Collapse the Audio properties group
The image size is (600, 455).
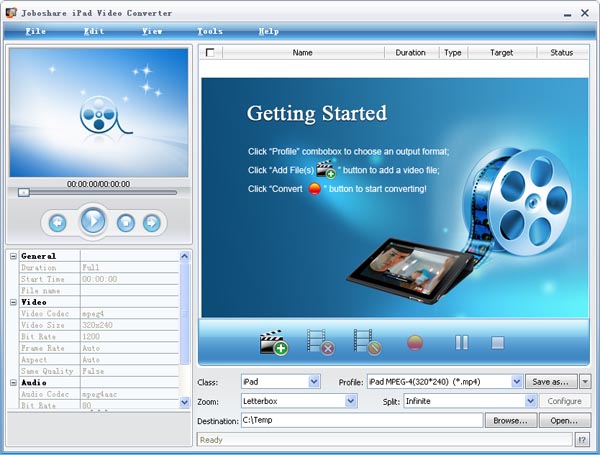[13, 383]
